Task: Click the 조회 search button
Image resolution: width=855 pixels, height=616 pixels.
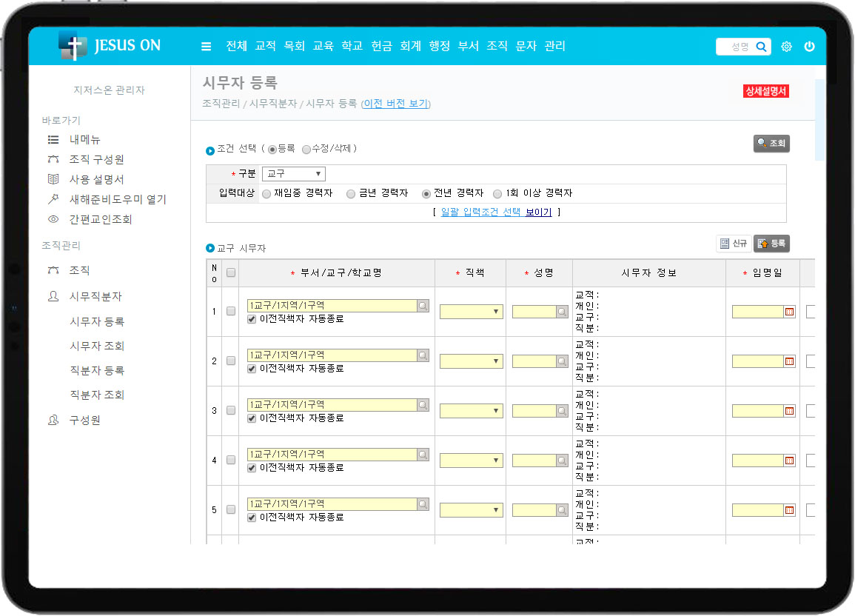Action: (771, 144)
